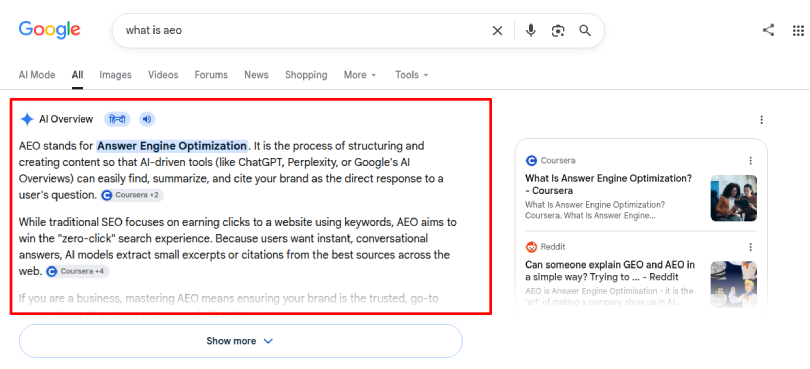The width and height of the screenshot is (810, 369).
Task: Click inside the search box text
Action: pos(154,30)
